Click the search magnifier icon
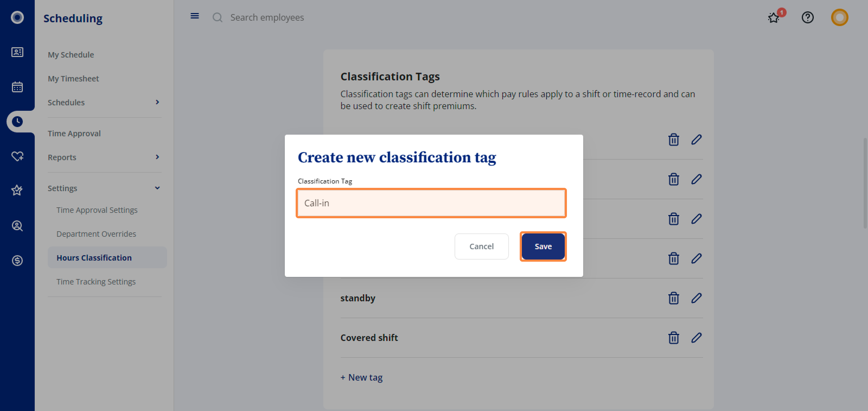 pos(217,17)
